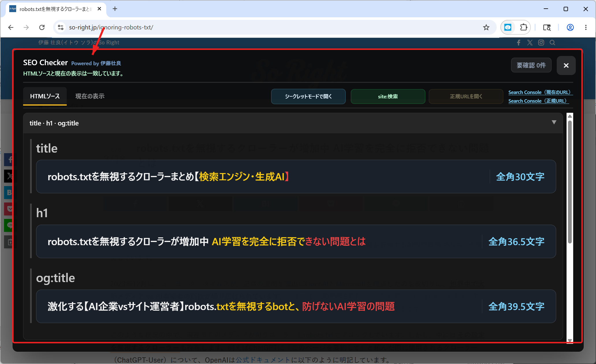The height and width of the screenshot is (364, 596).
Task: Close the robots.txt browser tab
Action: (x=99, y=9)
